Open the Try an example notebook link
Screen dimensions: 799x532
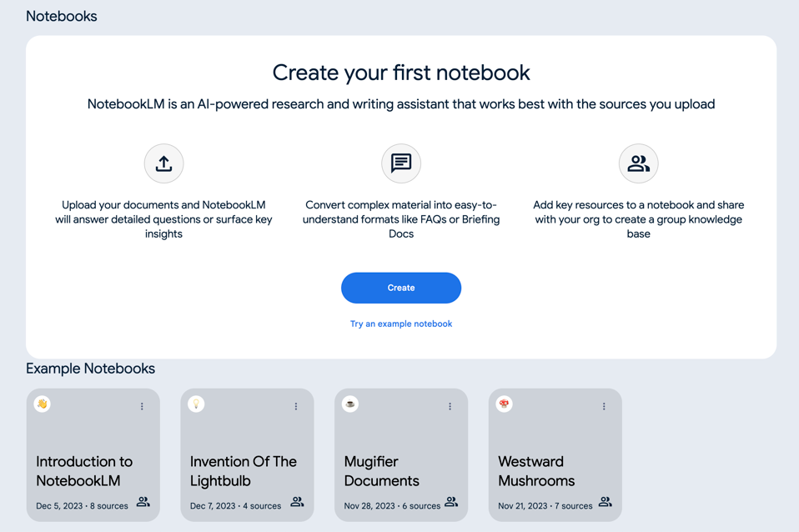[401, 324]
